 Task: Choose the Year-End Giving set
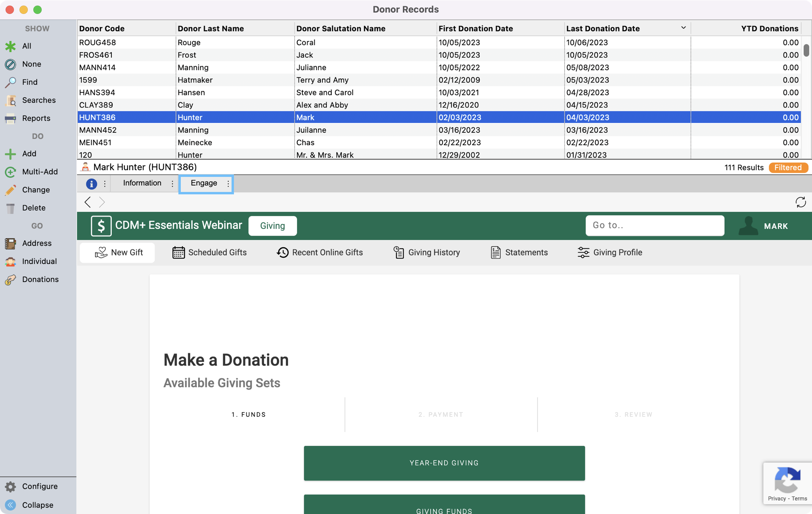(444, 463)
